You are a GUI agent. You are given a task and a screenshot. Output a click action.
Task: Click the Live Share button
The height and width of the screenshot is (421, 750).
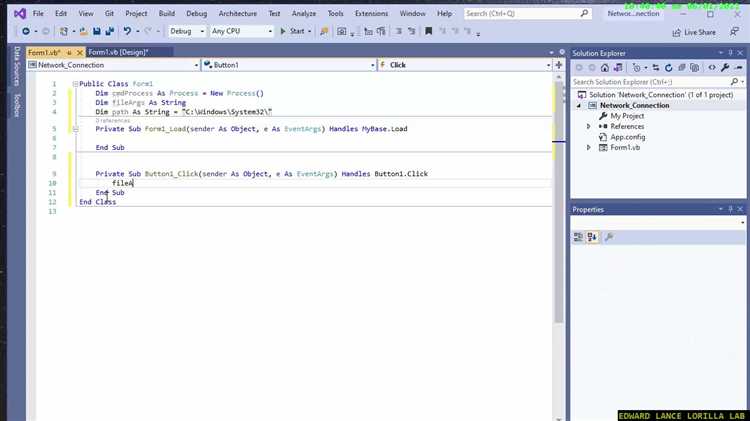point(694,33)
